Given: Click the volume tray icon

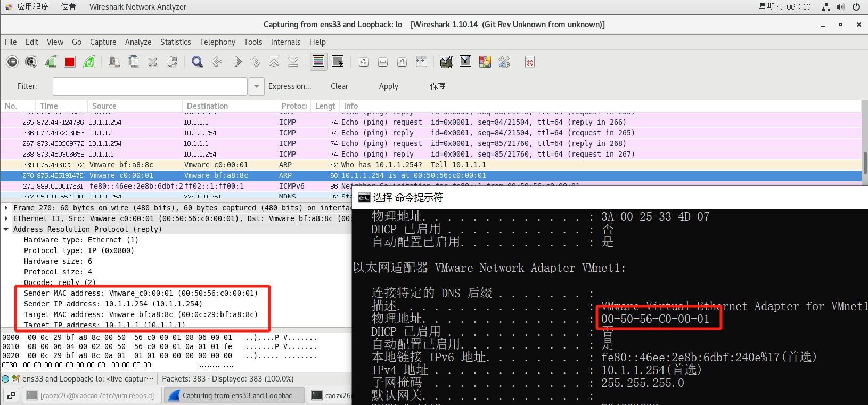Looking at the screenshot, I should tap(841, 7).
